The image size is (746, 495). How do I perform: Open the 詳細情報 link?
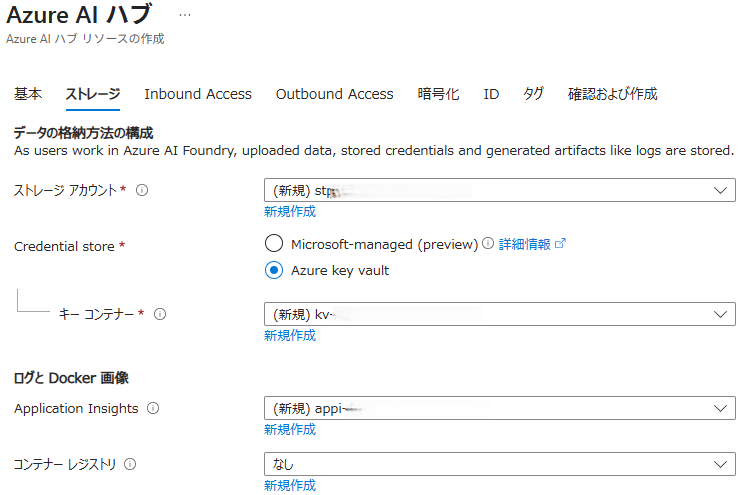[x=524, y=244]
